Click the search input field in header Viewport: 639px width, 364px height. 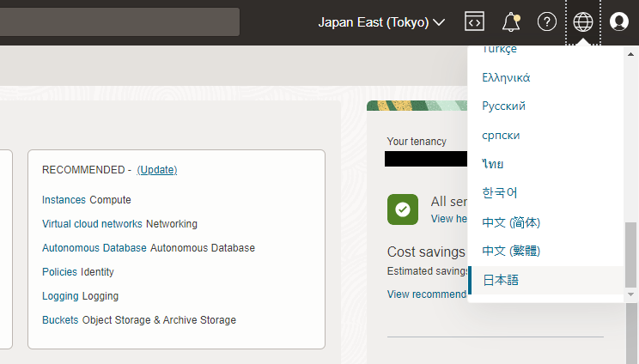pos(119,22)
